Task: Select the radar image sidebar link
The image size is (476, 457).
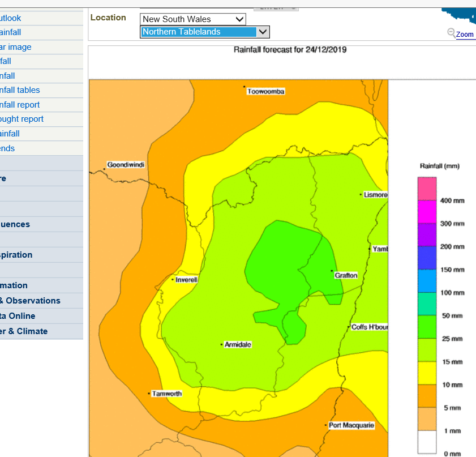Action: pyautogui.click(x=16, y=47)
